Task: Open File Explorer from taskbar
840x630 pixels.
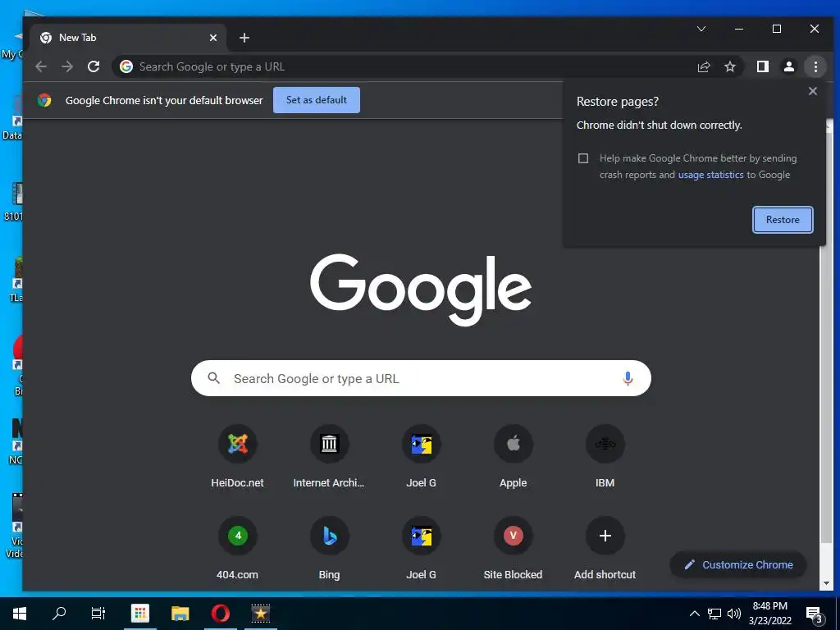Action: (x=180, y=614)
